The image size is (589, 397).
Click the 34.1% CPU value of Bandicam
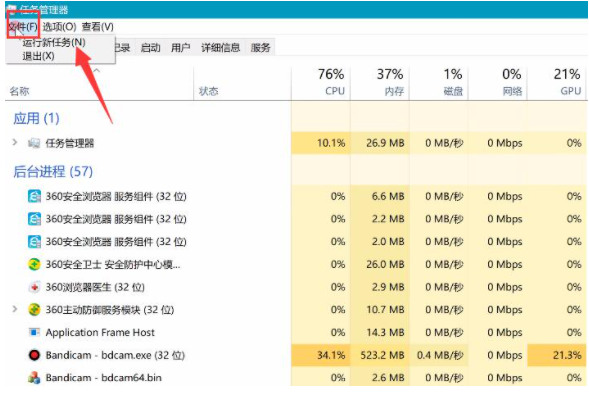(331, 355)
